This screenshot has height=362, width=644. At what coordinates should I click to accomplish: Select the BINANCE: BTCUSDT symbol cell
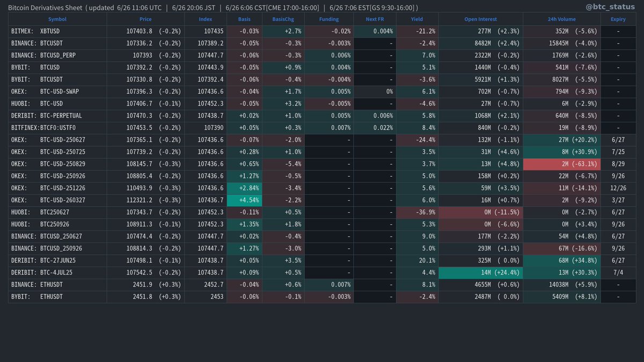(x=57, y=43)
